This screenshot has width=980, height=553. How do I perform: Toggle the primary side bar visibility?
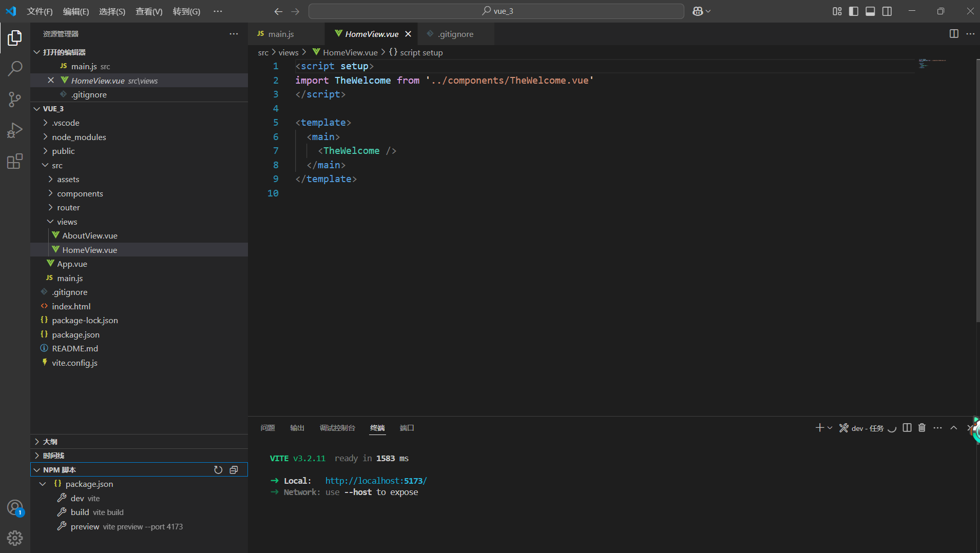(x=853, y=11)
